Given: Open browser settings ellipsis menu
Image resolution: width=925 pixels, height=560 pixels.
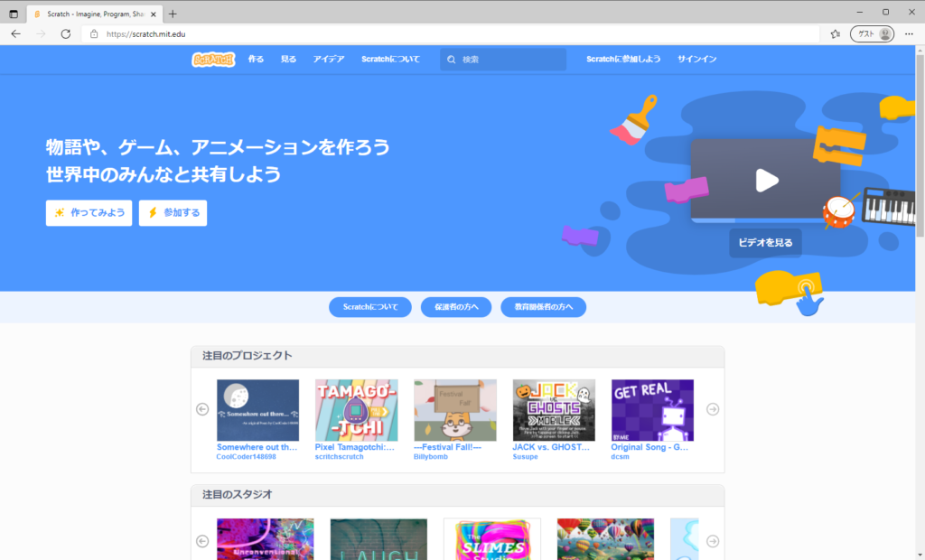Looking at the screenshot, I should click(x=909, y=33).
